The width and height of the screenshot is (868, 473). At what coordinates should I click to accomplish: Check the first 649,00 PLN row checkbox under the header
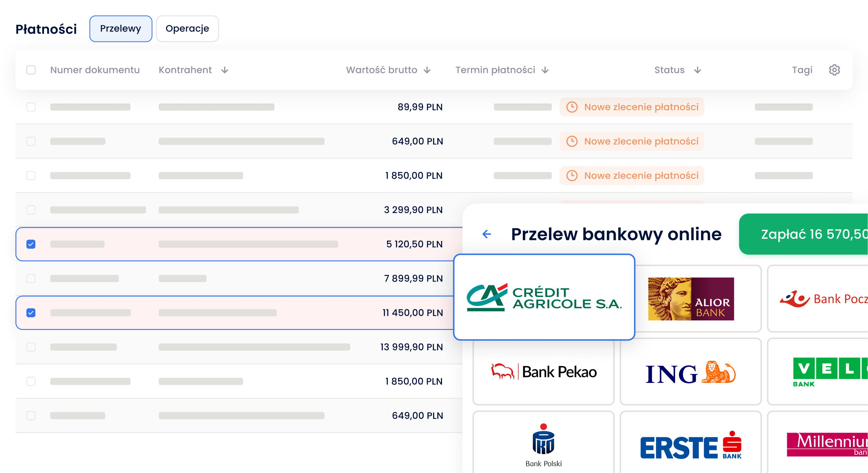pyautogui.click(x=31, y=141)
